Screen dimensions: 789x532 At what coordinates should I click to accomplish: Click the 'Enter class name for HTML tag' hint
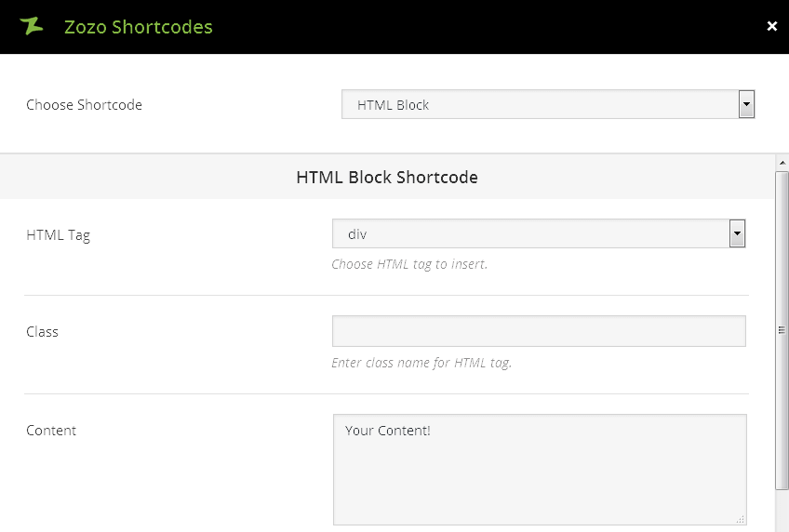point(421,363)
